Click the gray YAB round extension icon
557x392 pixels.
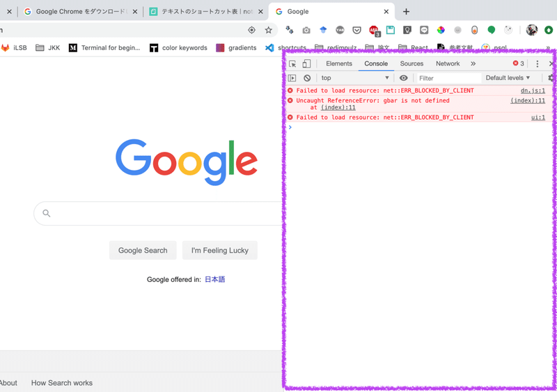point(340,30)
